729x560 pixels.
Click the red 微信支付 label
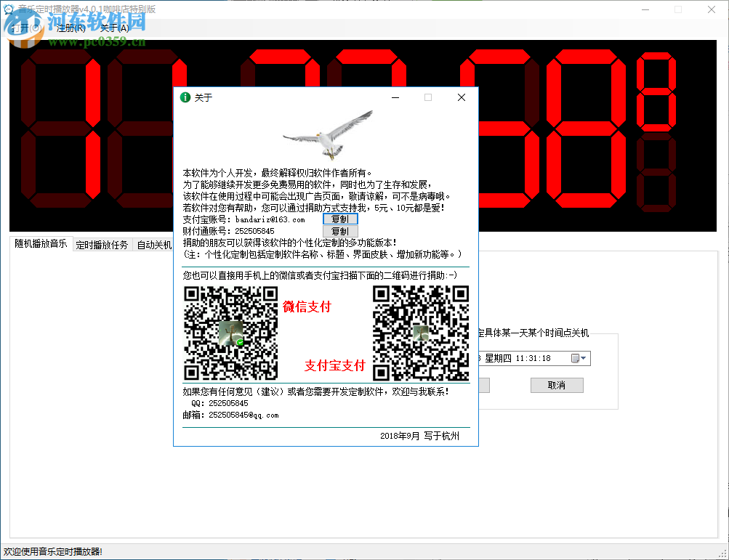(x=307, y=307)
